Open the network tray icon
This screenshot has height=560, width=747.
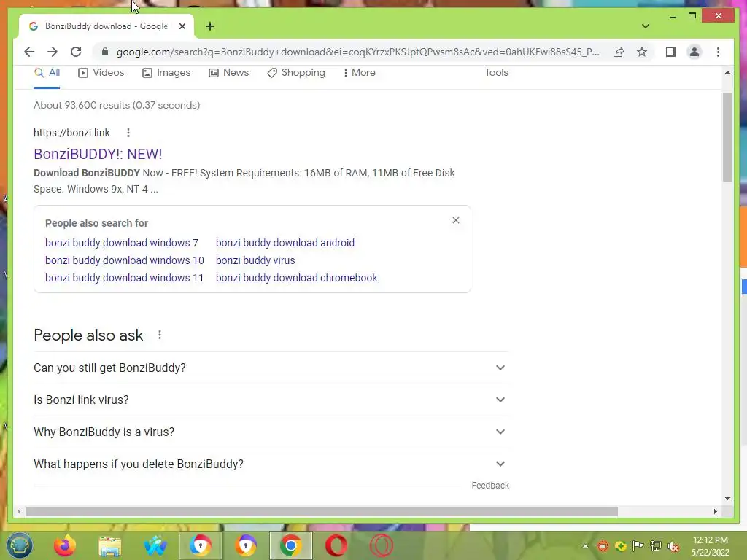point(656,546)
